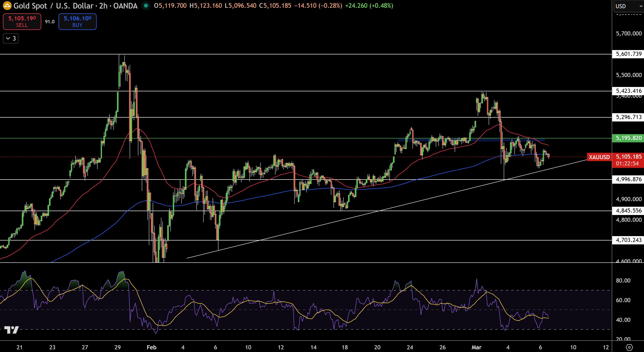Click the Feb date label on time axis
The width and height of the screenshot is (644, 352).
[x=151, y=347]
